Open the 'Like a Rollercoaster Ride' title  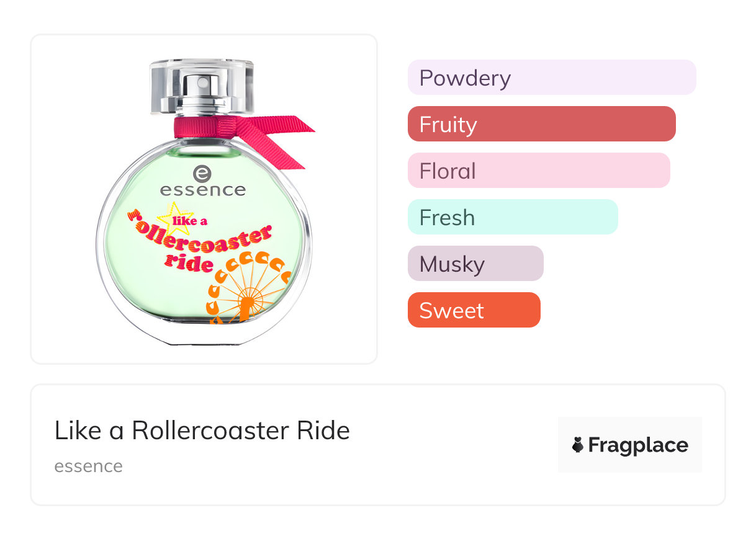click(202, 431)
